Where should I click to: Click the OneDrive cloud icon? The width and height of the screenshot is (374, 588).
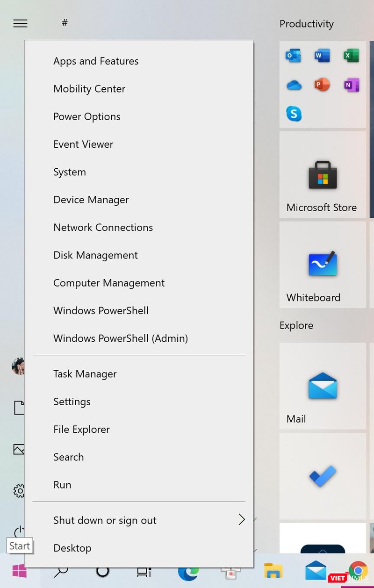click(294, 85)
